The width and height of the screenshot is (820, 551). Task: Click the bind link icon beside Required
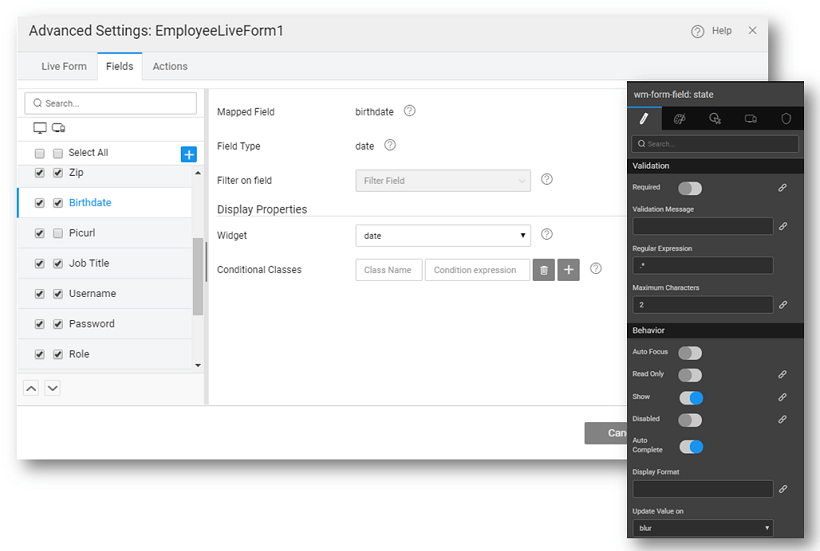click(783, 188)
